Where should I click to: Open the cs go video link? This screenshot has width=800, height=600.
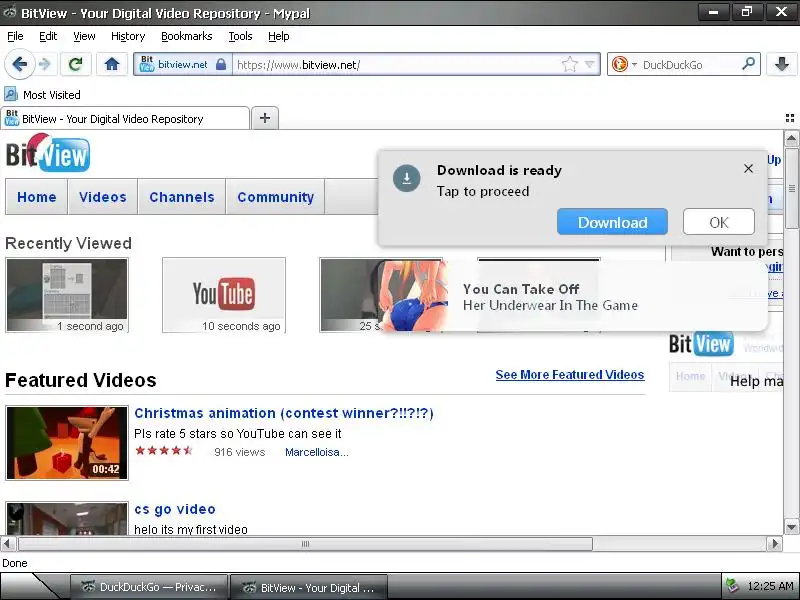pyautogui.click(x=175, y=509)
